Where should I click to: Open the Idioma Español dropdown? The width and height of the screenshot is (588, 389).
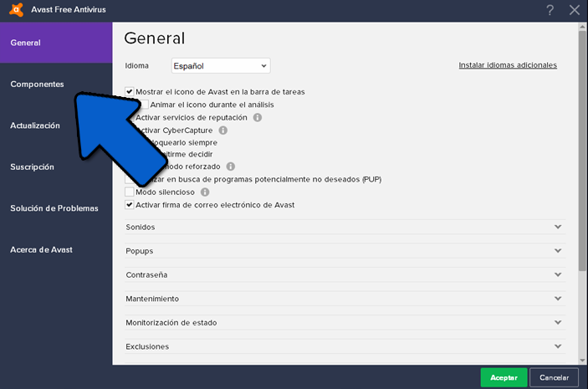pyautogui.click(x=221, y=65)
